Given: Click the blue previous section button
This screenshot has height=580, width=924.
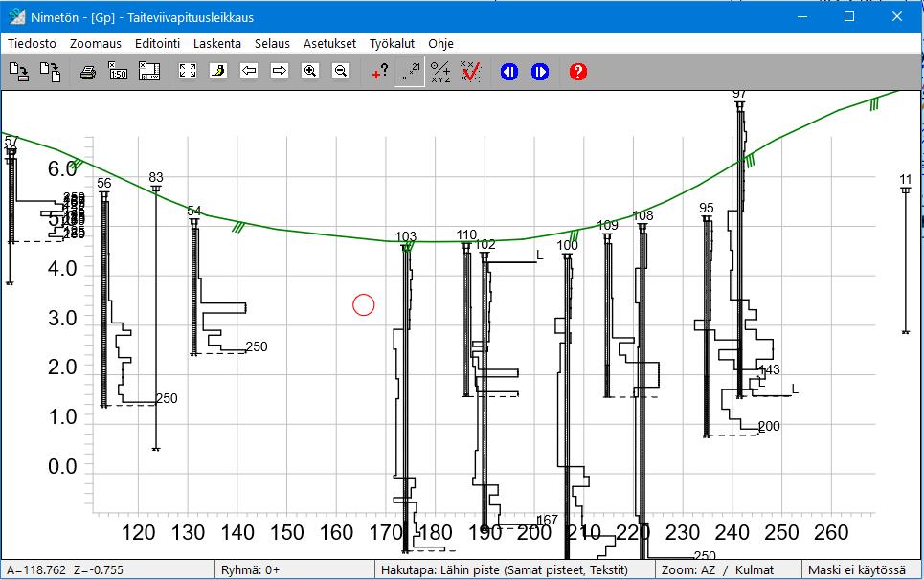Looking at the screenshot, I should 509,72.
